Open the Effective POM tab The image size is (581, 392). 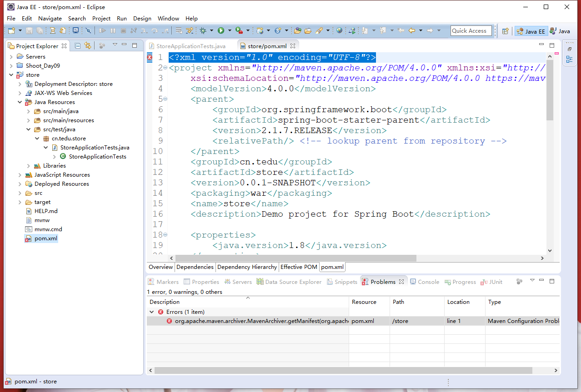[299, 267]
